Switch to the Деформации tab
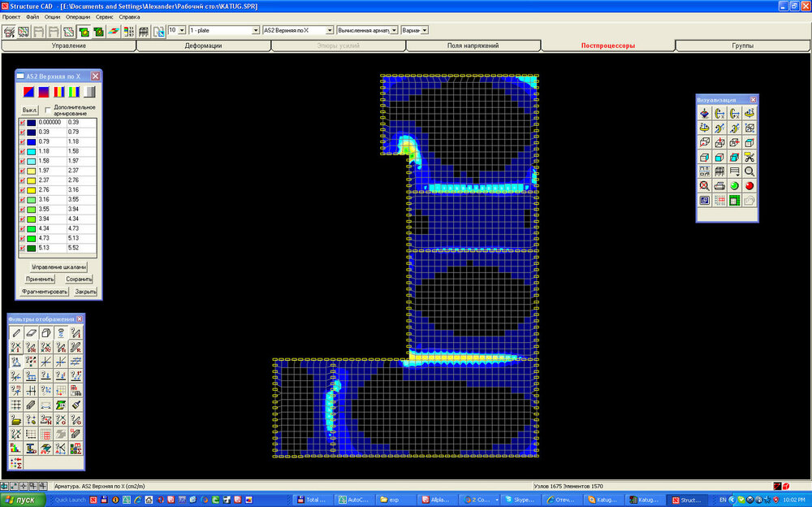Image resolution: width=812 pixels, height=507 pixels. click(x=203, y=45)
